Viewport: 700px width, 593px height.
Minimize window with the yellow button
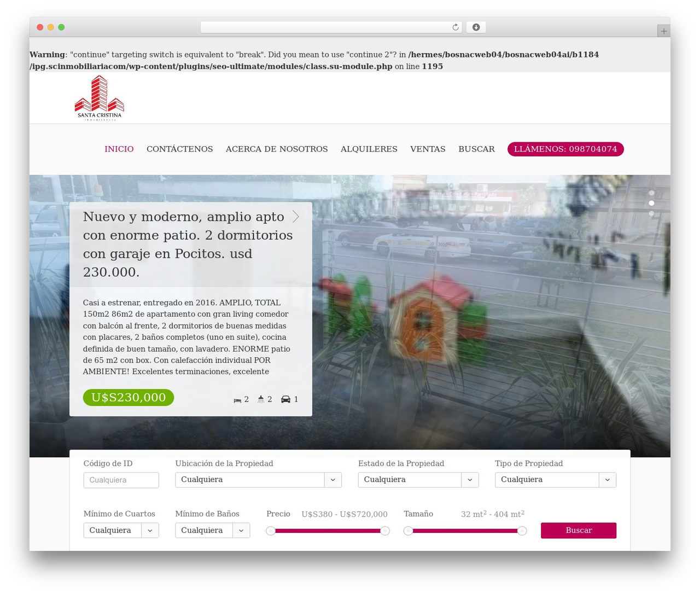(x=51, y=27)
